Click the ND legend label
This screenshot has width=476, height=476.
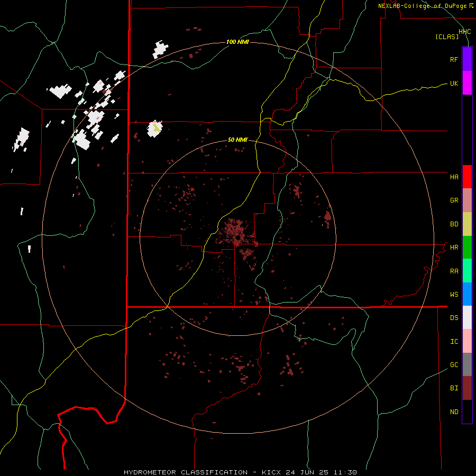(x=454, y=412)
